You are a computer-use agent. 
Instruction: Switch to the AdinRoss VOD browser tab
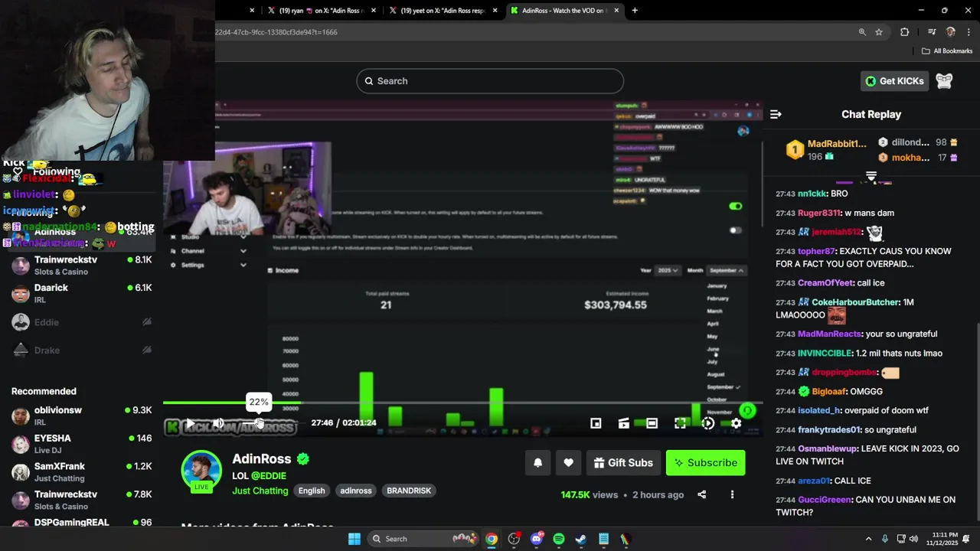(x=565, y=11)
